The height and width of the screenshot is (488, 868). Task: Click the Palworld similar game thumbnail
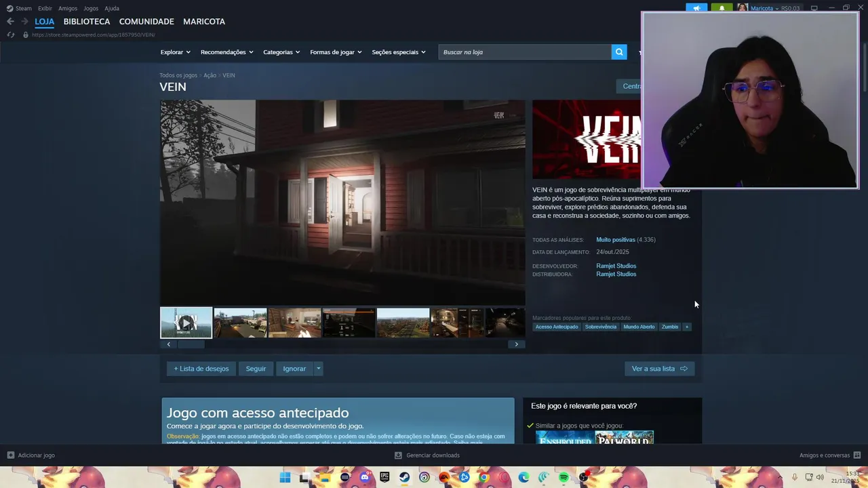tap(625, 438)
